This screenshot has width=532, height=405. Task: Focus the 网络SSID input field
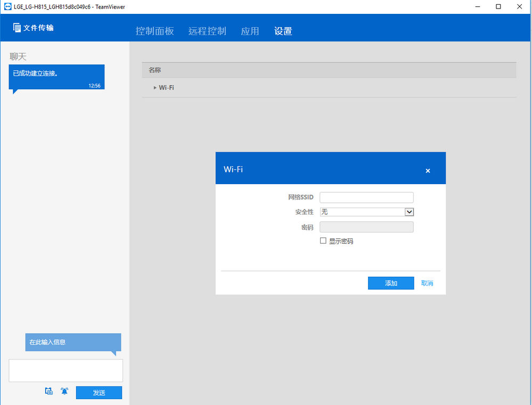tap(366, 197)
